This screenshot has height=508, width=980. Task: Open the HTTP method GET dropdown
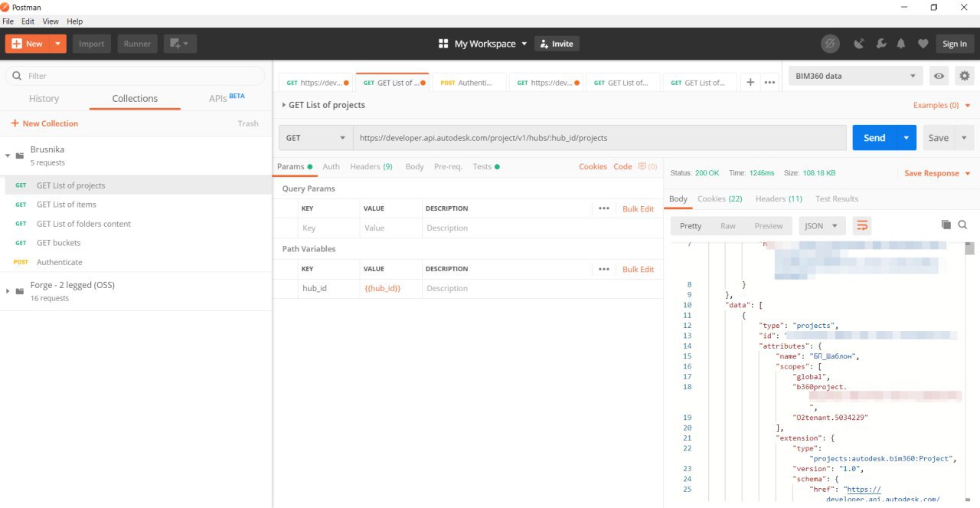coord(315,138)
